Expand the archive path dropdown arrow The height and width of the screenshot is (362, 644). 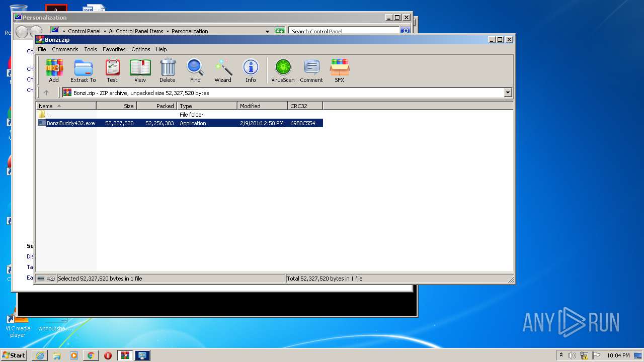508,93
